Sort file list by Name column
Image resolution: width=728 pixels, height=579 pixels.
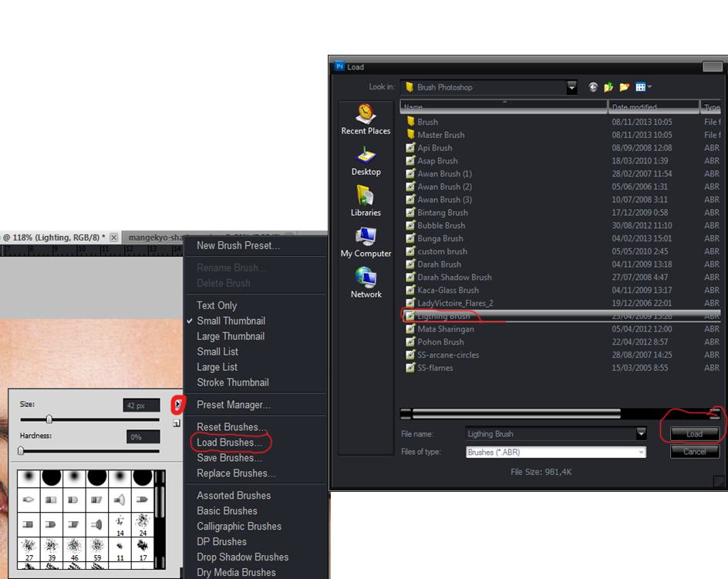[x=504, y=107]
